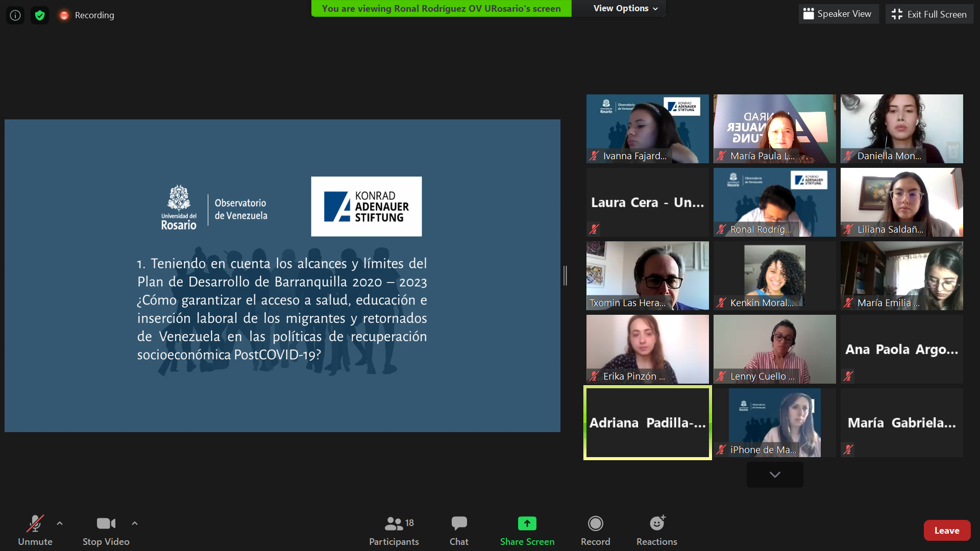Open the Reactions menu
Screen dimensions: 980x551
click(x=656, y=531)
